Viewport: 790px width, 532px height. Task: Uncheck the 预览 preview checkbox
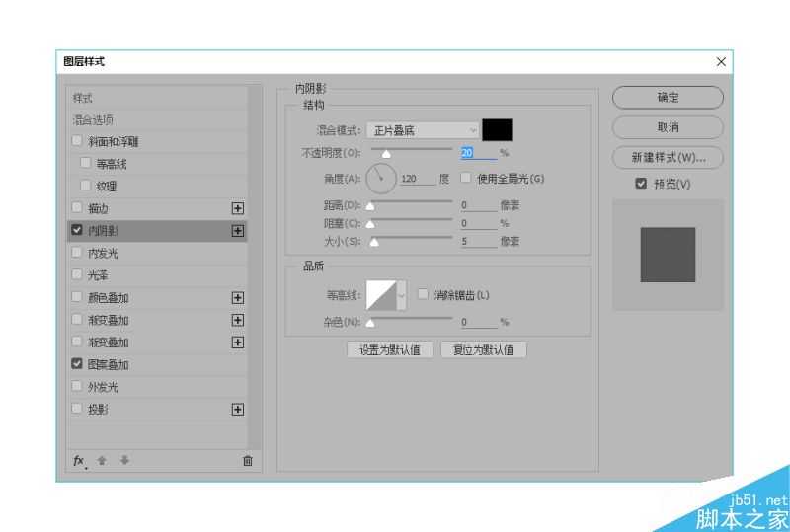click(x=641, y=184)
